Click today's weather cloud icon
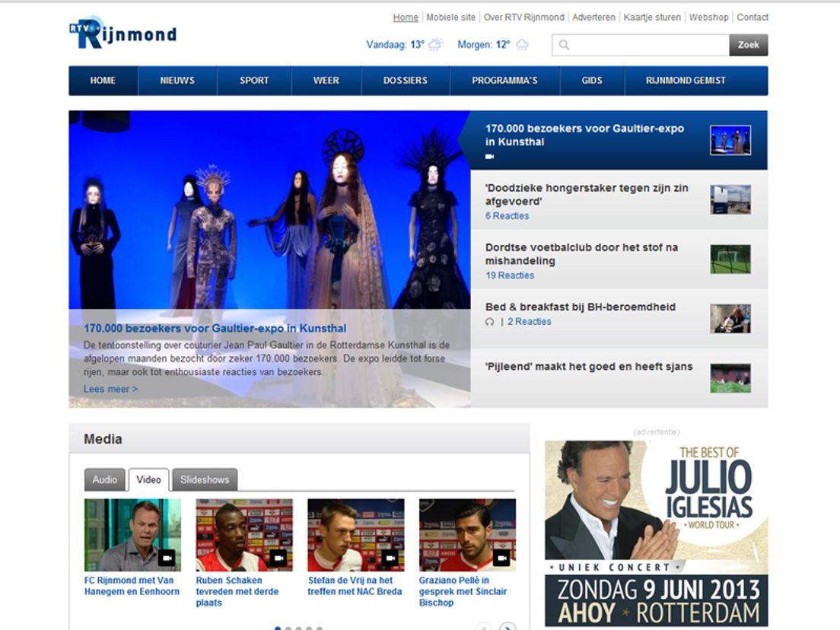Image resolution: width=840 pixels, height=630 pixels. pos(435,44)
